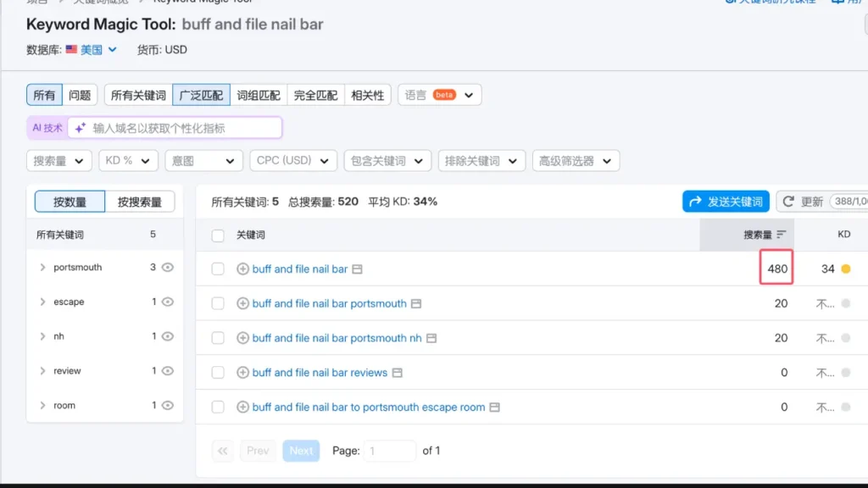The image size is (868, 488).
Task: Expand the review keyword group
Action: tap(42, 371)
